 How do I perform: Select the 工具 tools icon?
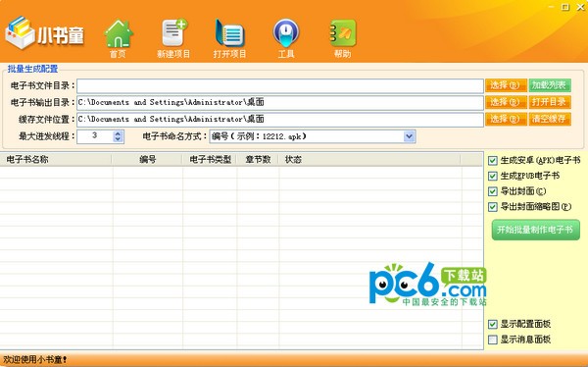286,38
